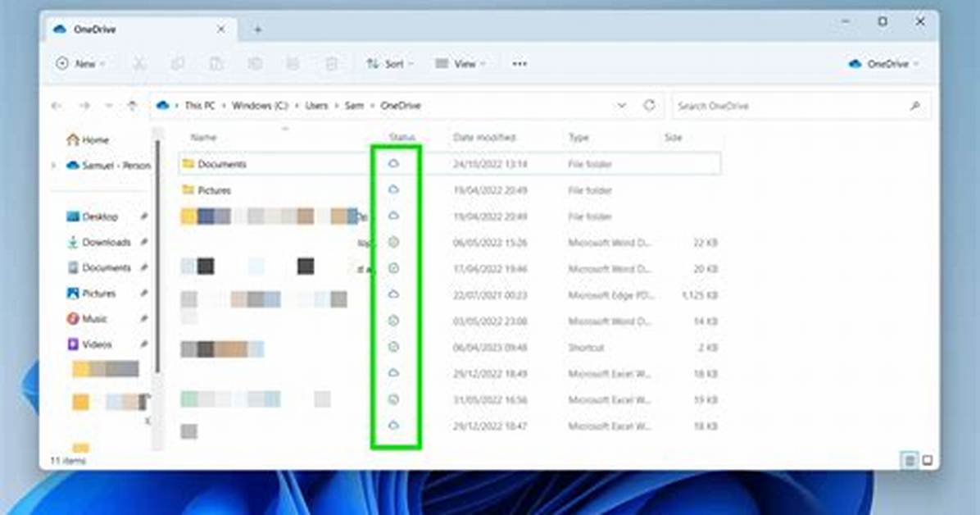Viewport: 980px width, 515px height.
Task: Open the Sort dropdown
Action: coord(389,64)
